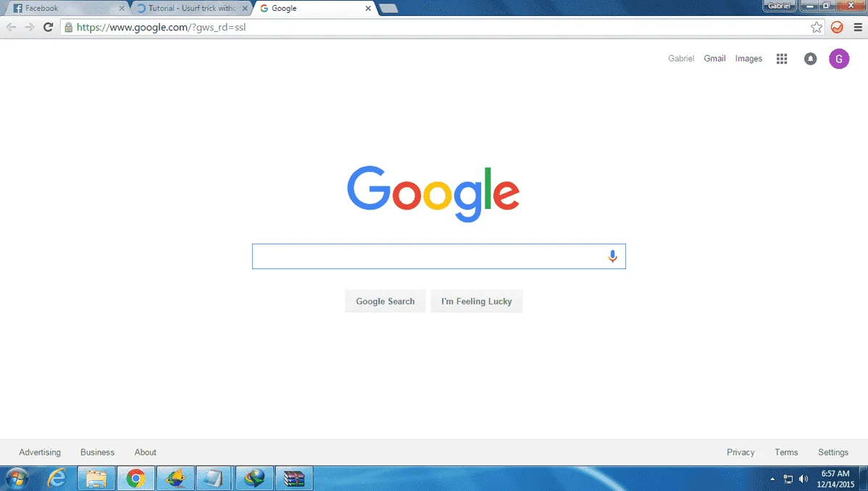868x491 pixels.
Task: Open Windows Explorer folder on taskbar
Action: tap(96, 478)
